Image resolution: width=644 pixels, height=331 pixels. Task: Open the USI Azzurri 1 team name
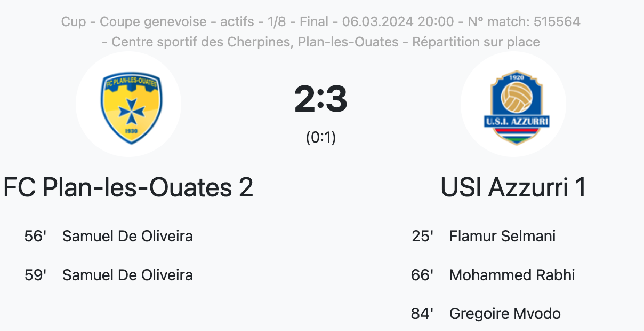coord(513,187)
